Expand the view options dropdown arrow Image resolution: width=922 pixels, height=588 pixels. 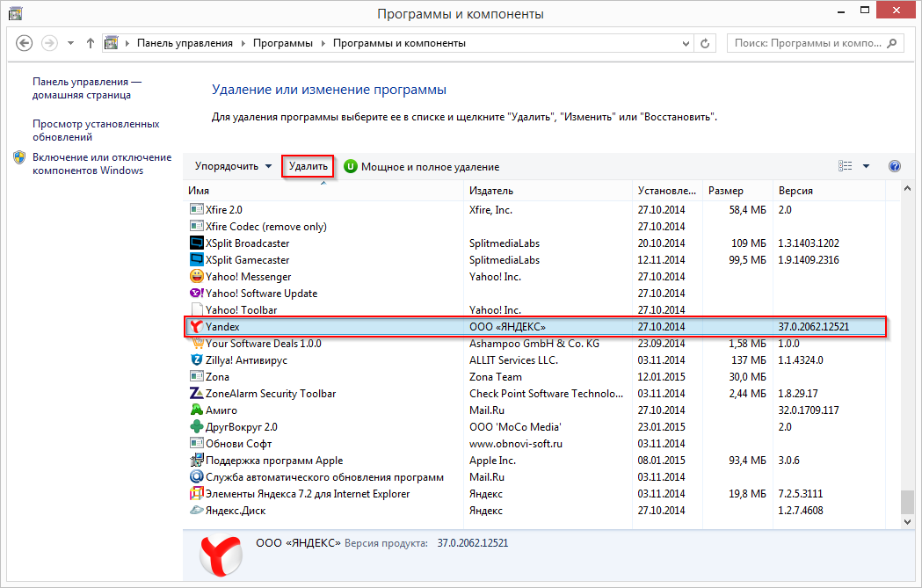(866, 166)
